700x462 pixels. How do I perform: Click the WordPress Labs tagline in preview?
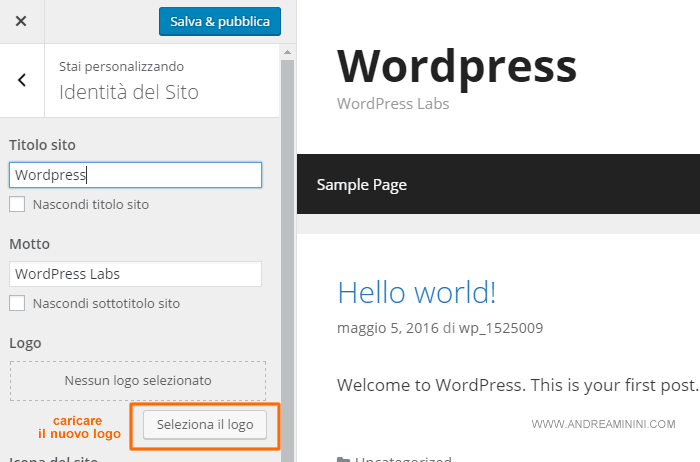click(x=393, y=104)
